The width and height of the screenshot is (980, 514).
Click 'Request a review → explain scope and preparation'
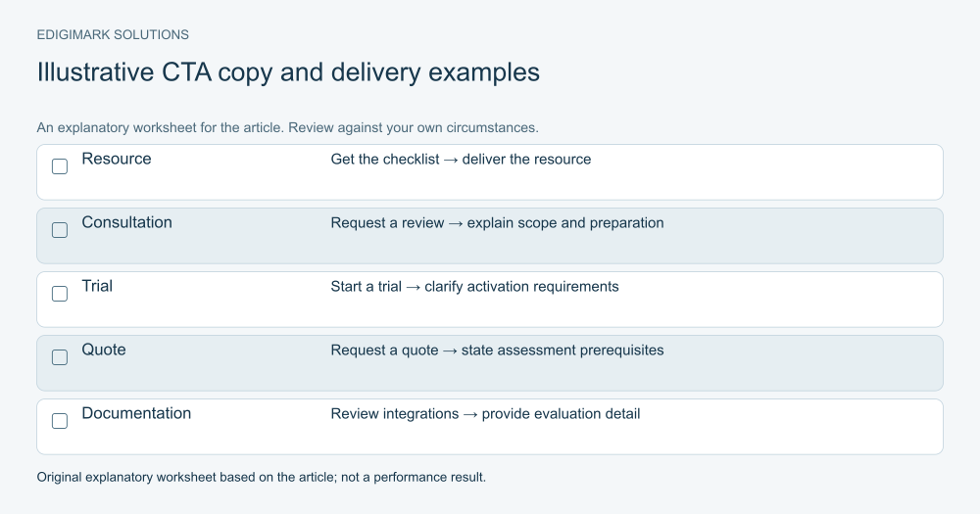[x=497, y=223]
